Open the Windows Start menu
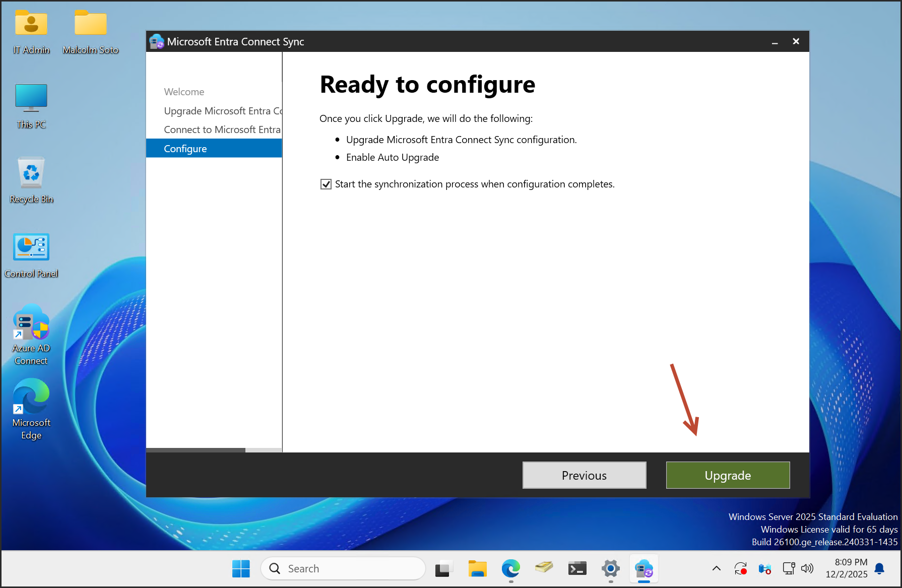The height and width of the screenshot is (588, 902). coord(241,569)
